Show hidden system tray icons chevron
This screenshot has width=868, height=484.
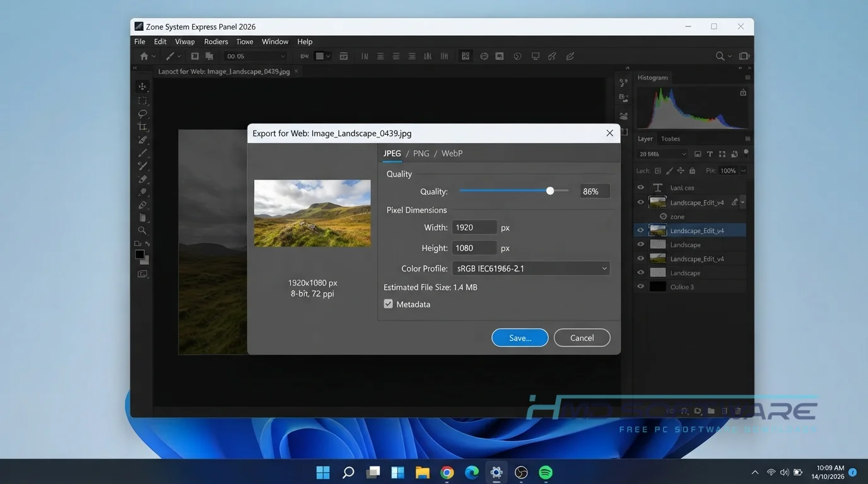[x=755, y=472]
